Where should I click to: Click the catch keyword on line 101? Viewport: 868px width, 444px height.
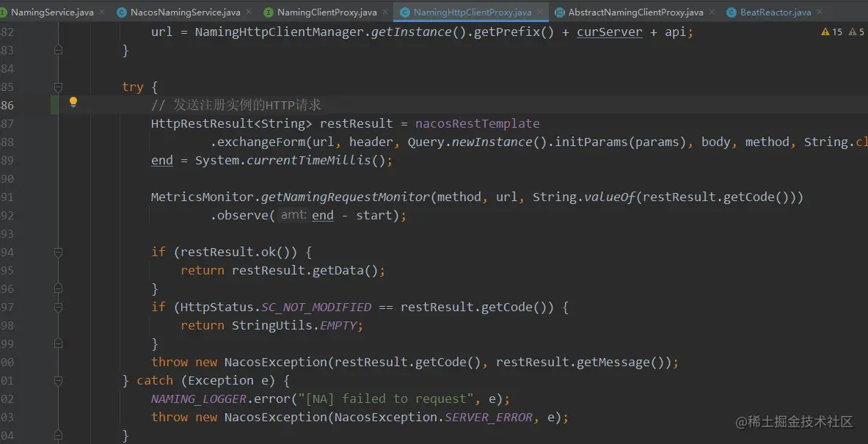click(154, 380)
